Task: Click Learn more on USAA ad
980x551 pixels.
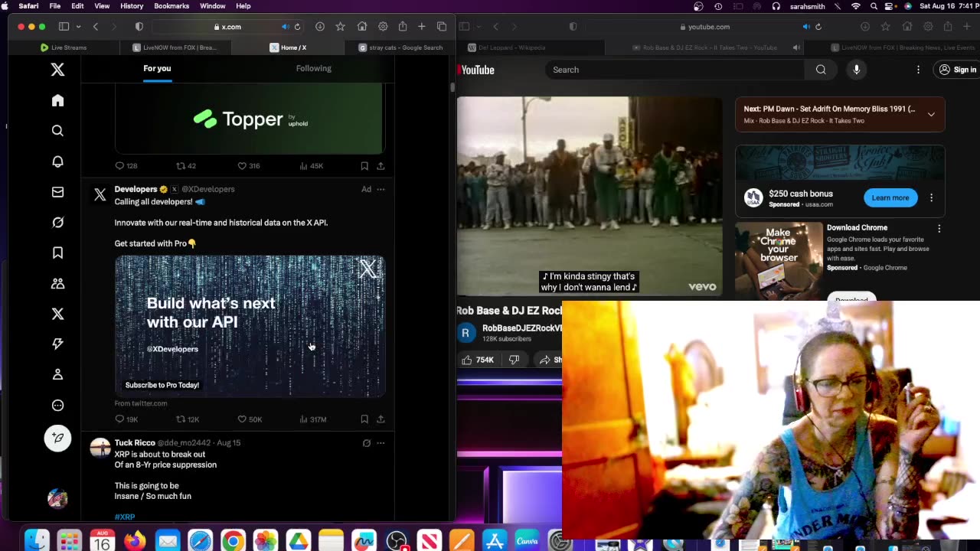Action: (x=890, y=197)
